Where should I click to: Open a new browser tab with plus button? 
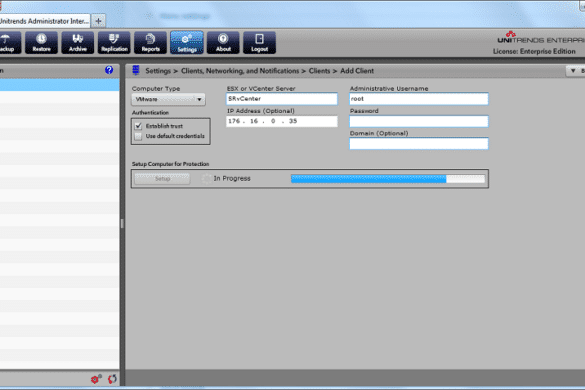pos(98,21)
